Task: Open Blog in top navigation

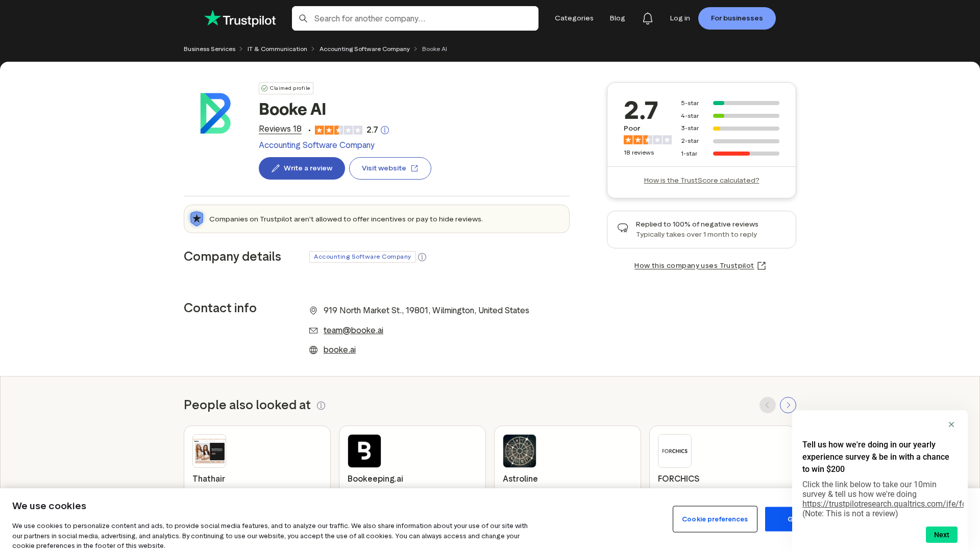Action: (617, 18)
